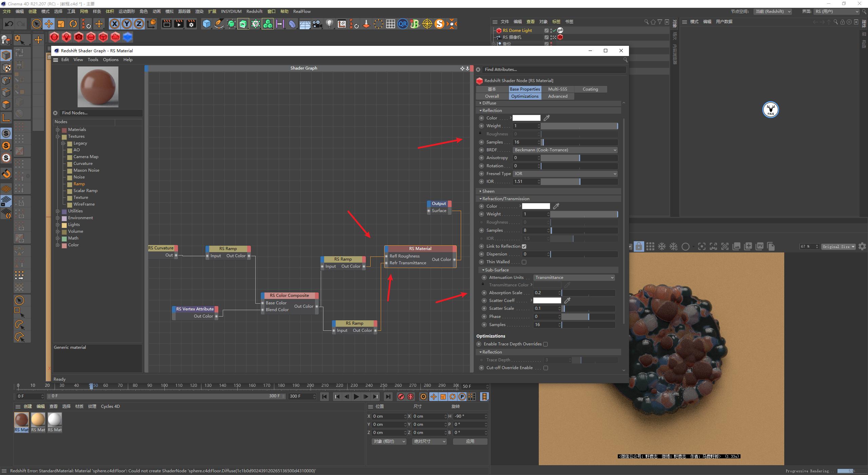Click the Undo arrow icon
Viewport: 868px width, 475px height.
(9, 24)
